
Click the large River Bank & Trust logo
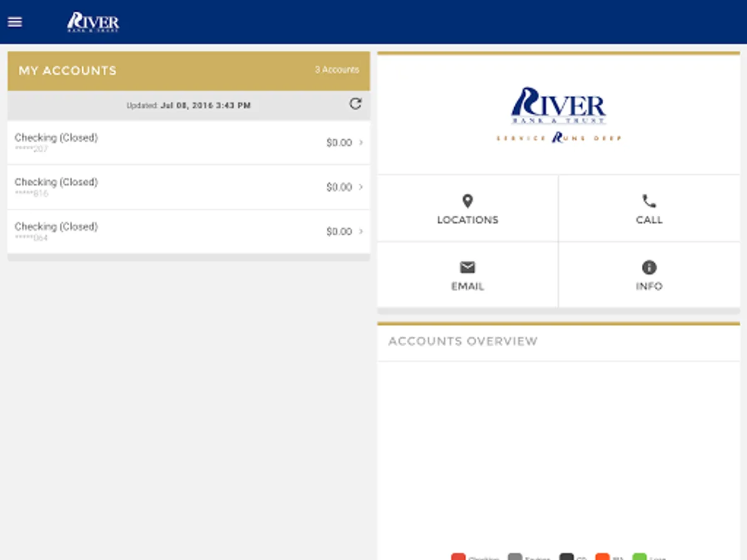click(x=558, y=105)
